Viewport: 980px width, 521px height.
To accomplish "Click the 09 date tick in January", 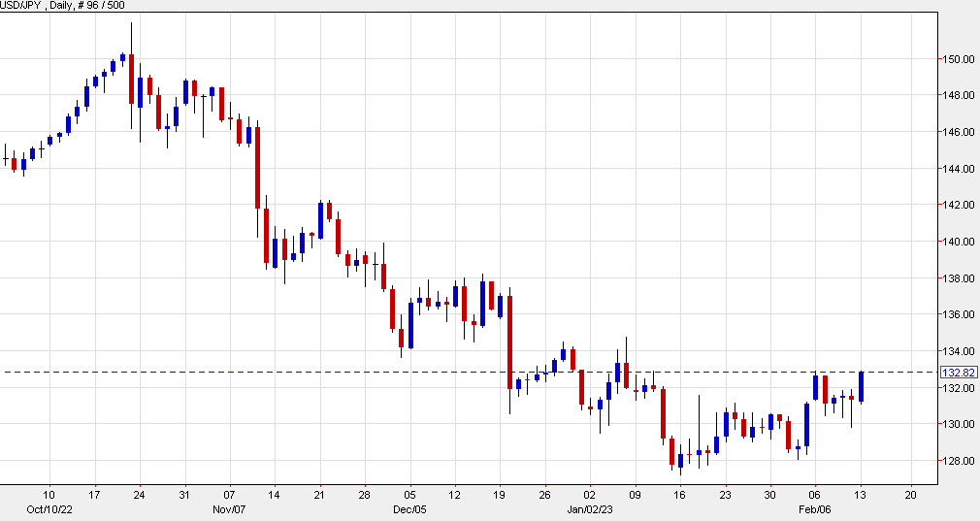I will [635, 495].
